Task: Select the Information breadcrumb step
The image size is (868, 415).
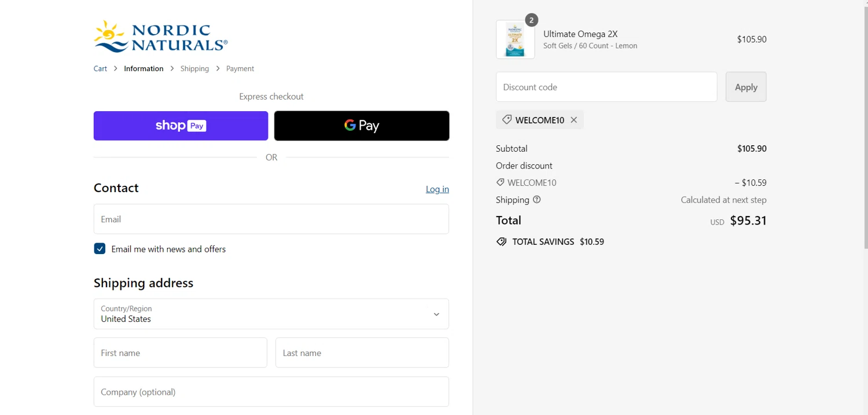Action: click(x=144, y=68)
